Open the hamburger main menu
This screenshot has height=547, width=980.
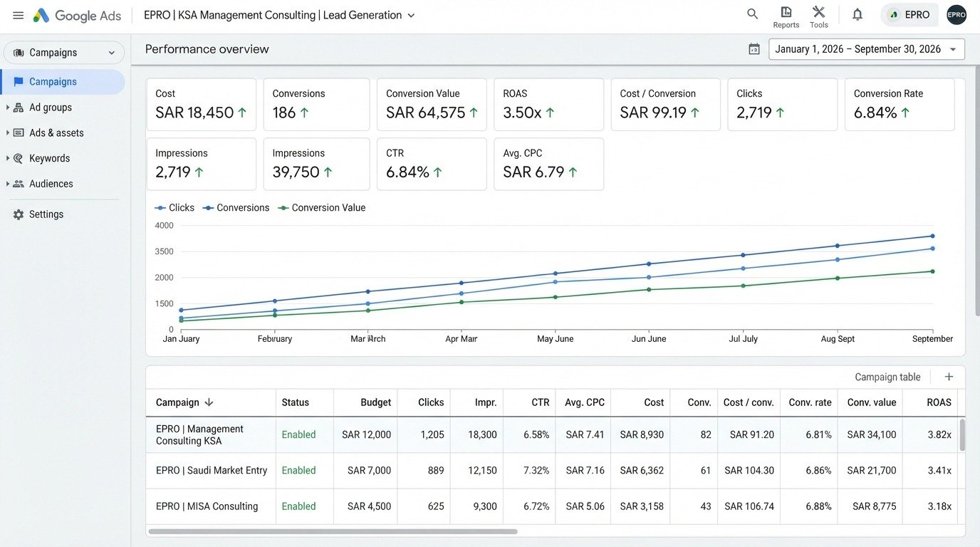(x=19, y=15)
